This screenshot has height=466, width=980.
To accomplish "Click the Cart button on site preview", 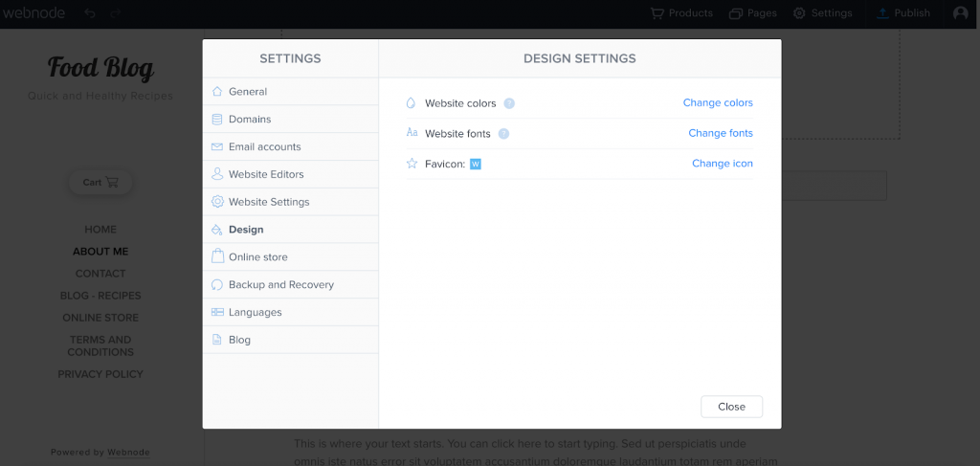I will (x=100, y=182).
